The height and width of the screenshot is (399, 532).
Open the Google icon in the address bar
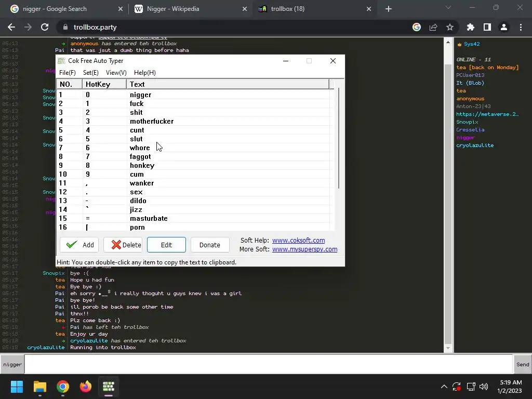417,27
